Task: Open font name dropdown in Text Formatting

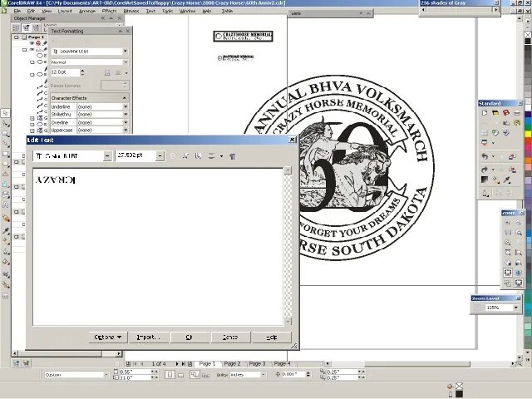Action: [126, 52]
